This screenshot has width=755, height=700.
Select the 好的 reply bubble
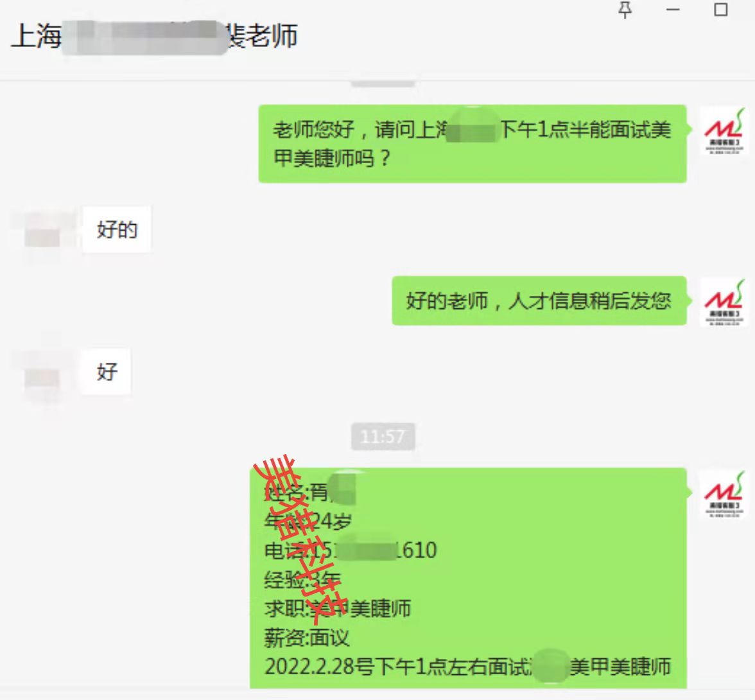(x=117, y=229)
